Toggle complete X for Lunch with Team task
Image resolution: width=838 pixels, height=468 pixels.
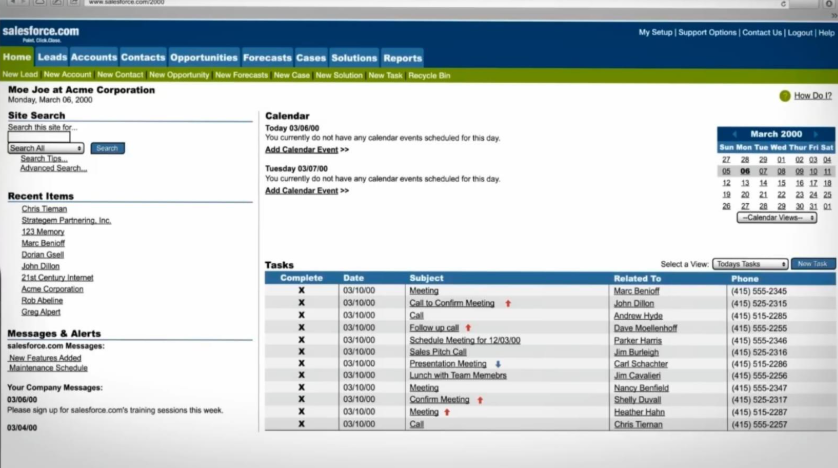301,376
